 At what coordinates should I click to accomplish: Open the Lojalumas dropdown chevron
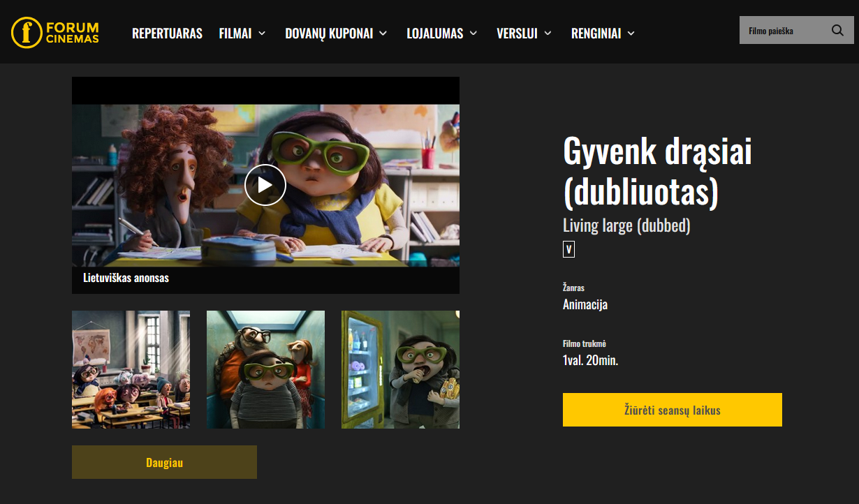tap(473, 34)
